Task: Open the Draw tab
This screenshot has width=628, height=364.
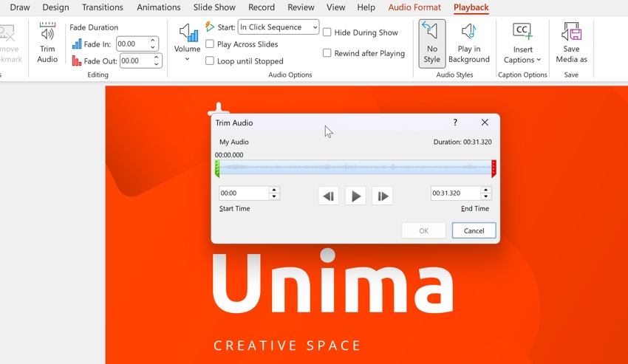Action: [x=20, y=7]
